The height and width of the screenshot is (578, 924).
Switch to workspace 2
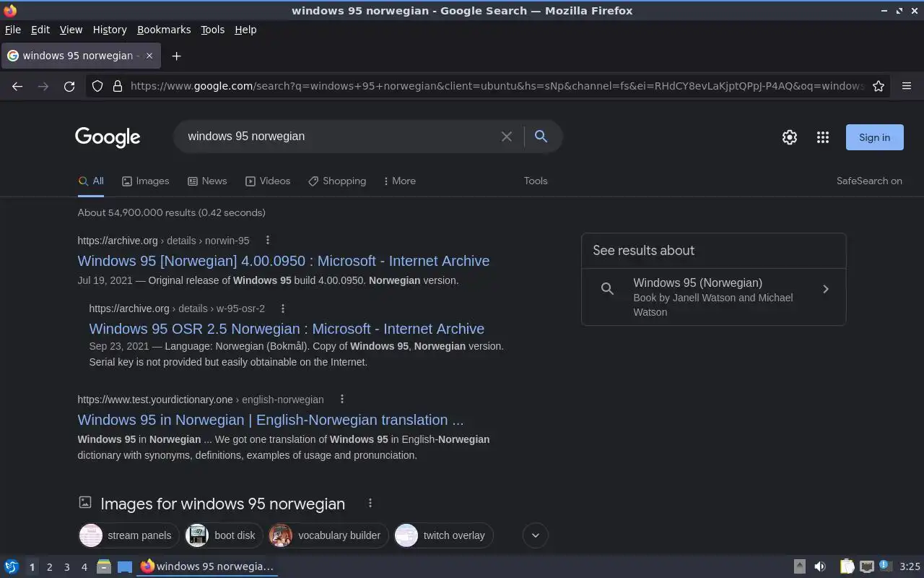click(49, 567)
